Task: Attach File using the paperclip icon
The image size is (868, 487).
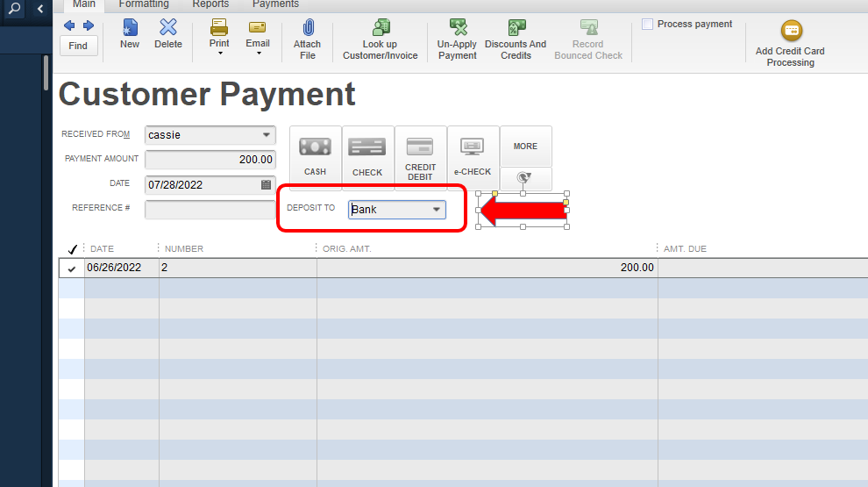Action: [x=307, y=39]
